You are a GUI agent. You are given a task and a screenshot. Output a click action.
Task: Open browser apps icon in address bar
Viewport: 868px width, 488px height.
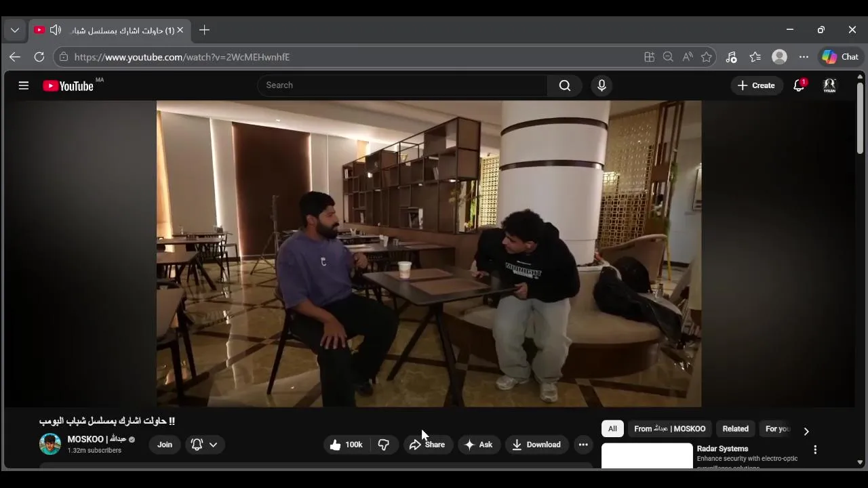649,57
